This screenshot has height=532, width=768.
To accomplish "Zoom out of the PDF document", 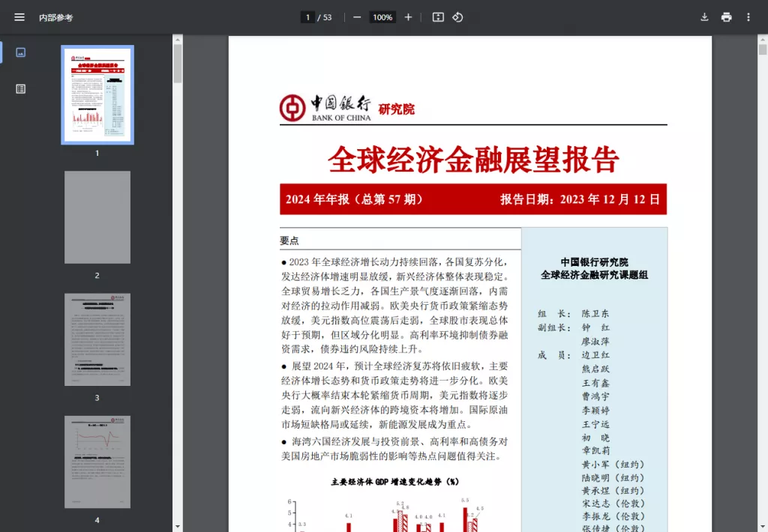I will pos(356,16).
